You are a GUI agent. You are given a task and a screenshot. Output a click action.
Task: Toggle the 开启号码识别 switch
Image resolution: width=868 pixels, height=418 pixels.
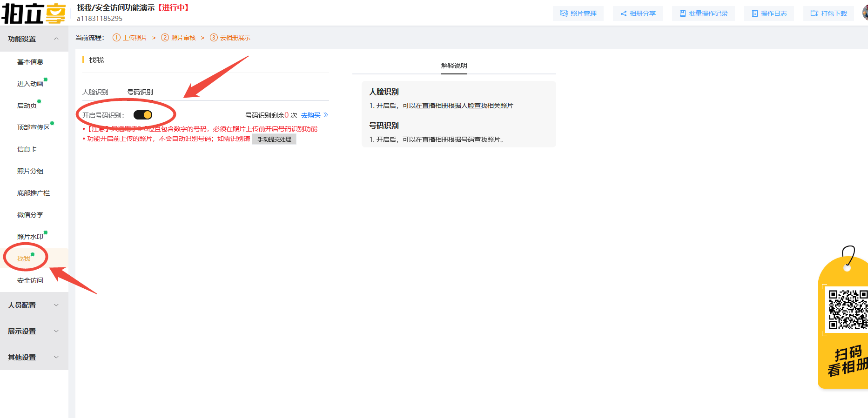click(143, 115)
